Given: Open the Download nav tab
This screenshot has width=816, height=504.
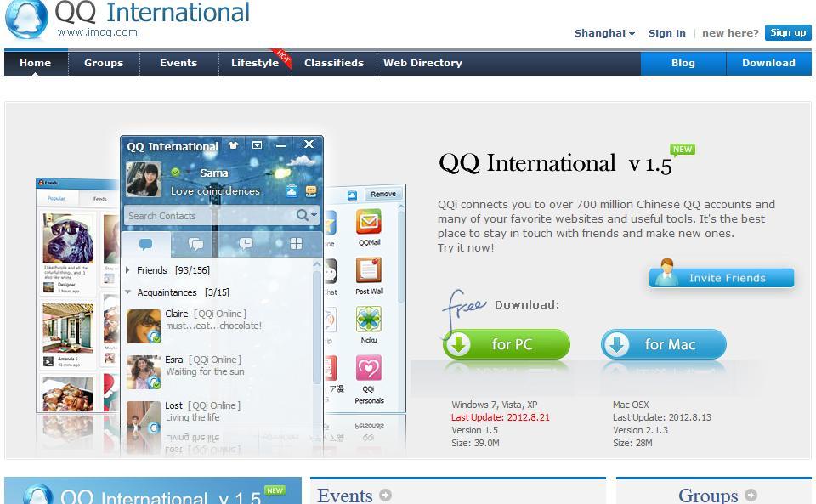Looking at the screenshot, I should coord(768,63).
